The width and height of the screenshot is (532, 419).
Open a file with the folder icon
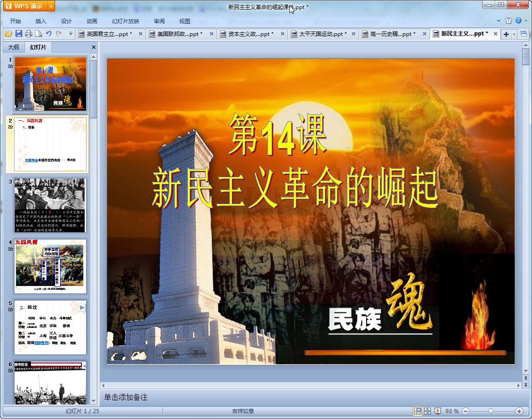9,34
